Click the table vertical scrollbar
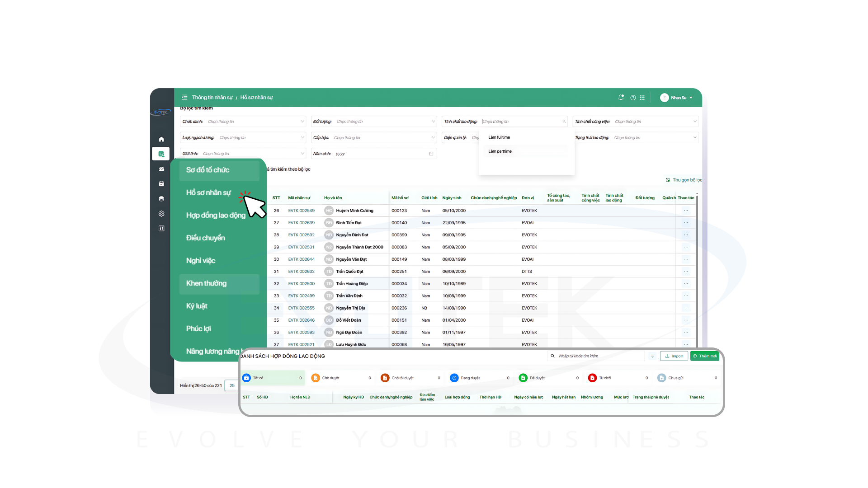Screen dimensions: 868x488 pyautogui.click(x=697, y=271)
